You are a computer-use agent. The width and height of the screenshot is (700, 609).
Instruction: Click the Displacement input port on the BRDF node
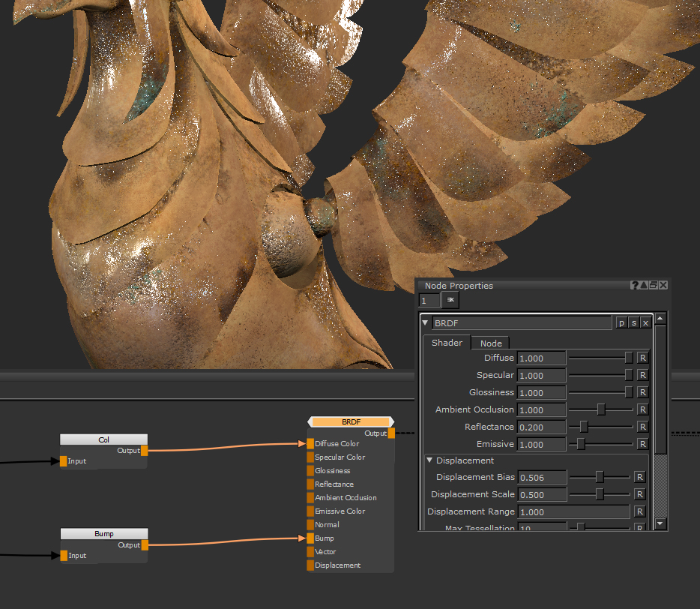click(310, 565)
